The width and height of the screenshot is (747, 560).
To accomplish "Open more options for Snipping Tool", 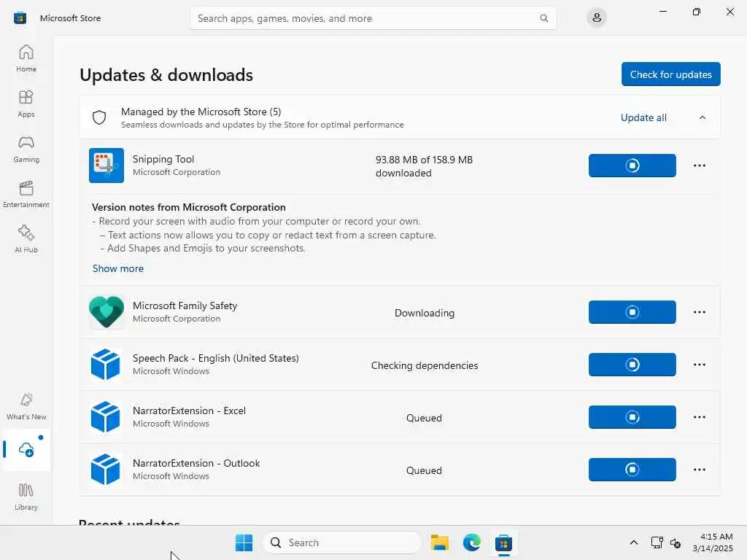I will 700,166.
